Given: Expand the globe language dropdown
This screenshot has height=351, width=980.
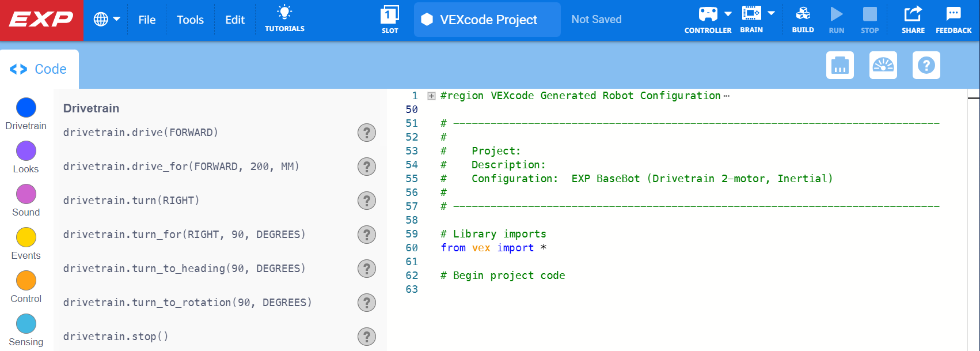Looking at the screenshot, I should [x=107, y=20].
